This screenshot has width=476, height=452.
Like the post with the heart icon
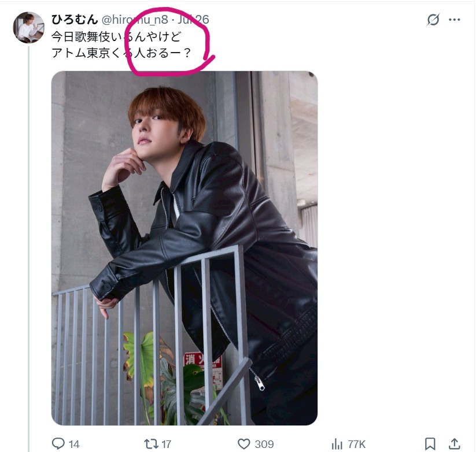pos(243,444)
